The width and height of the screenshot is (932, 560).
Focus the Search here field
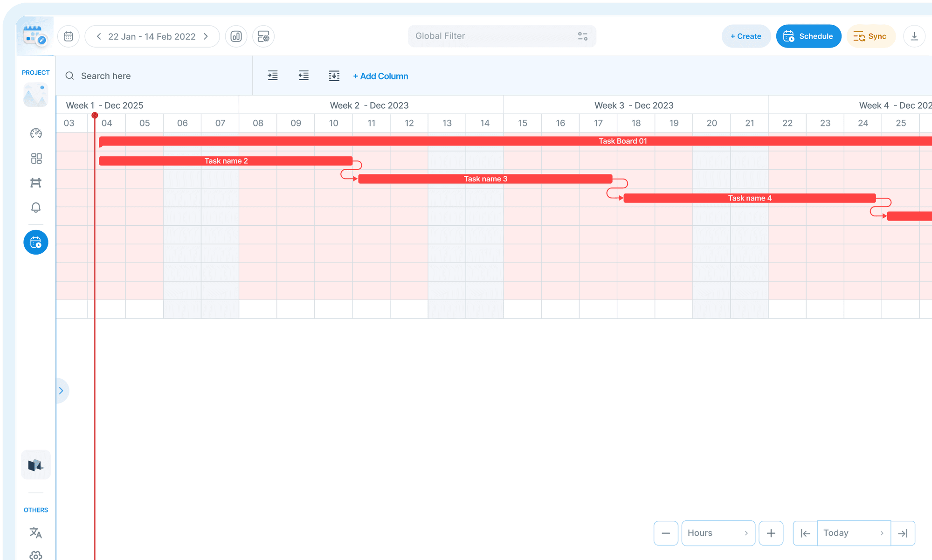[154, 76]
